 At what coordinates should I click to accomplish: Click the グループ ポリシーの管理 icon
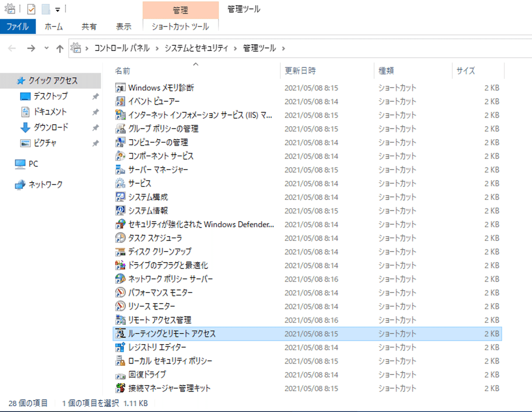(x=121, y=129)
